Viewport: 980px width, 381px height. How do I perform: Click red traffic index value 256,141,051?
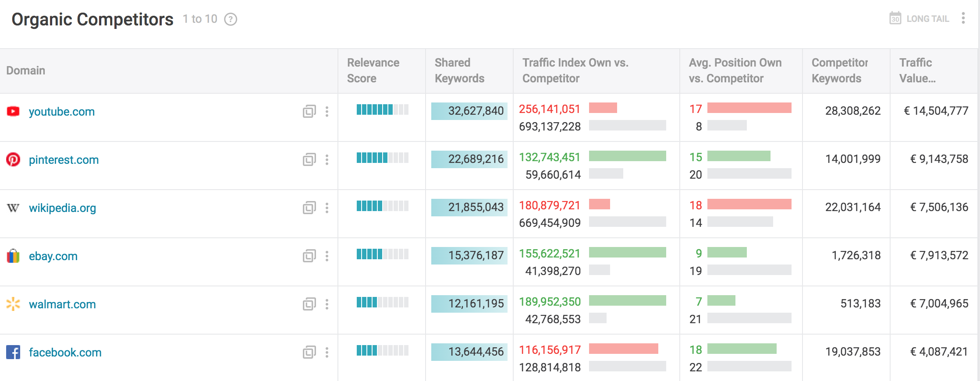(x=550, y=109)
